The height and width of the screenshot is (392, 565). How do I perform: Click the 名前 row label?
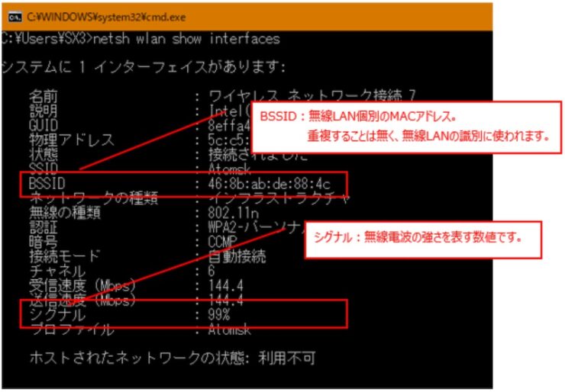tap(44, 97)
